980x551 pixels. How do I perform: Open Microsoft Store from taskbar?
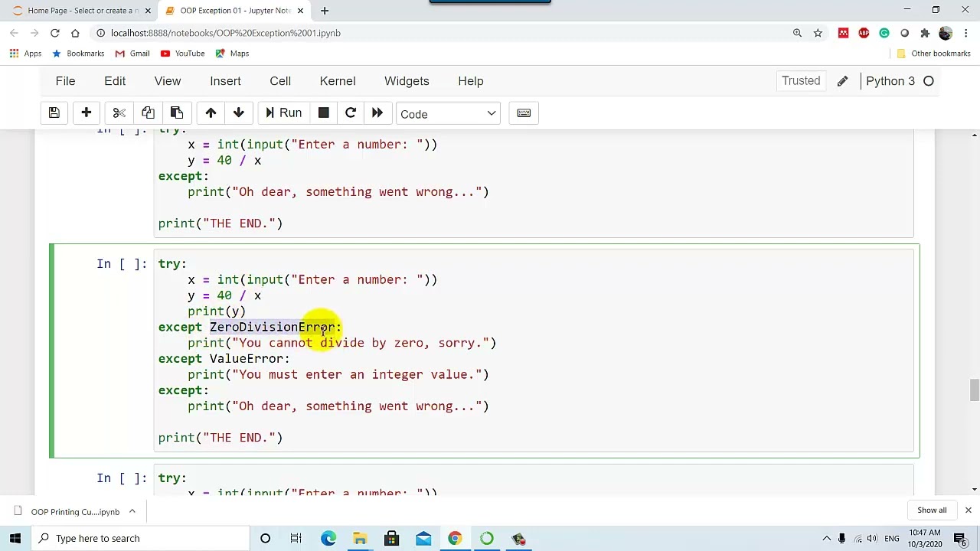(x=391, y=538)
